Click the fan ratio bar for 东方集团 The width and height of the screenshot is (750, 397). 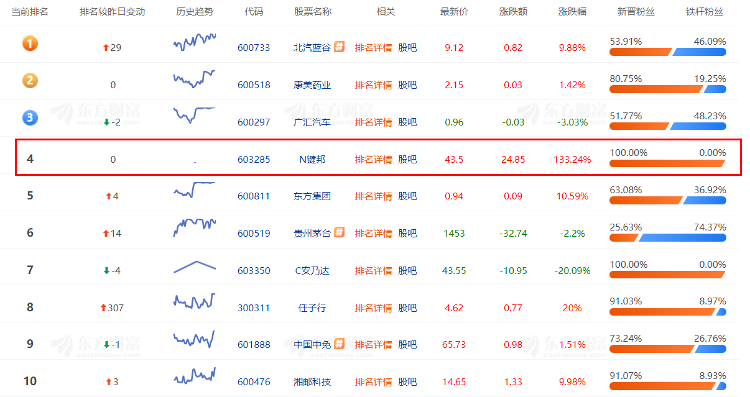[668, 200]
